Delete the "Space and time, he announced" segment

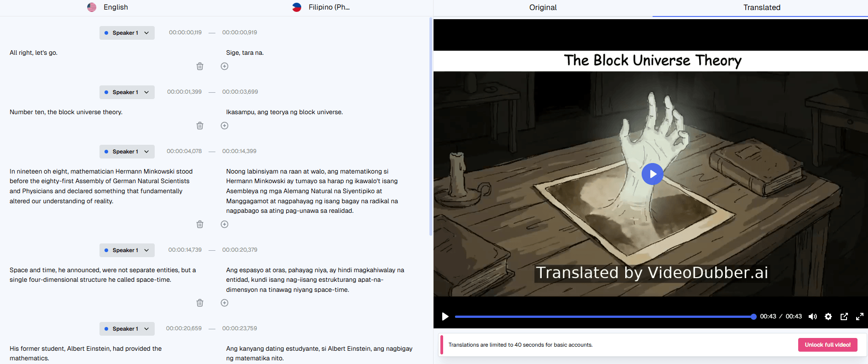(200, 303)
